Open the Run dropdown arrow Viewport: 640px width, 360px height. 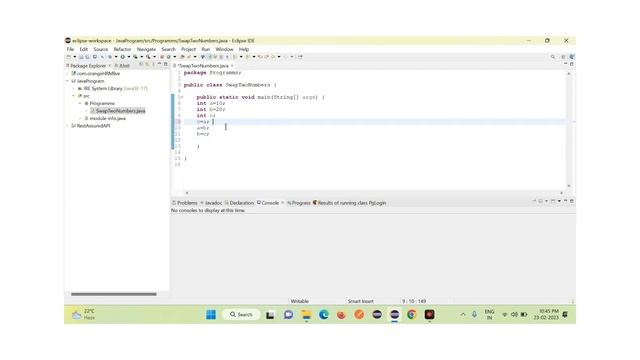(129, 57)
